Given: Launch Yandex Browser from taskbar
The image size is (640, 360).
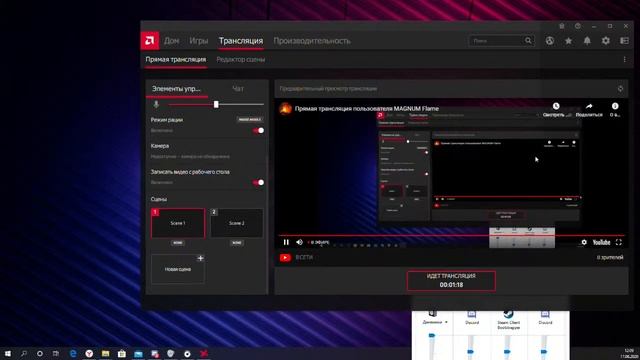Looking at the screenshot, I should pyautogui.click(x=89, y=353).
